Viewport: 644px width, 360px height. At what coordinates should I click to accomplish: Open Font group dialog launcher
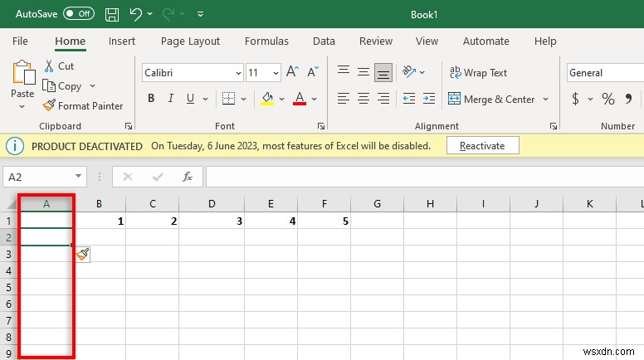pyautogui.click(x=321, y=126)
